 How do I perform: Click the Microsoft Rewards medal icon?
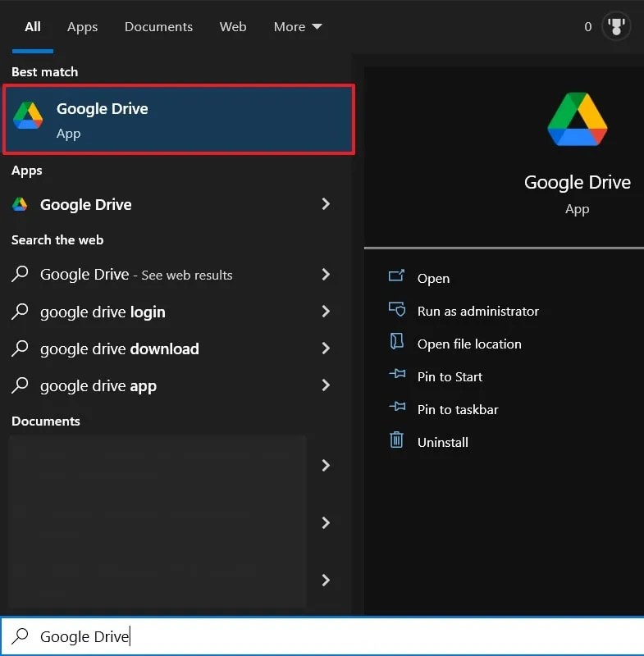615,25
